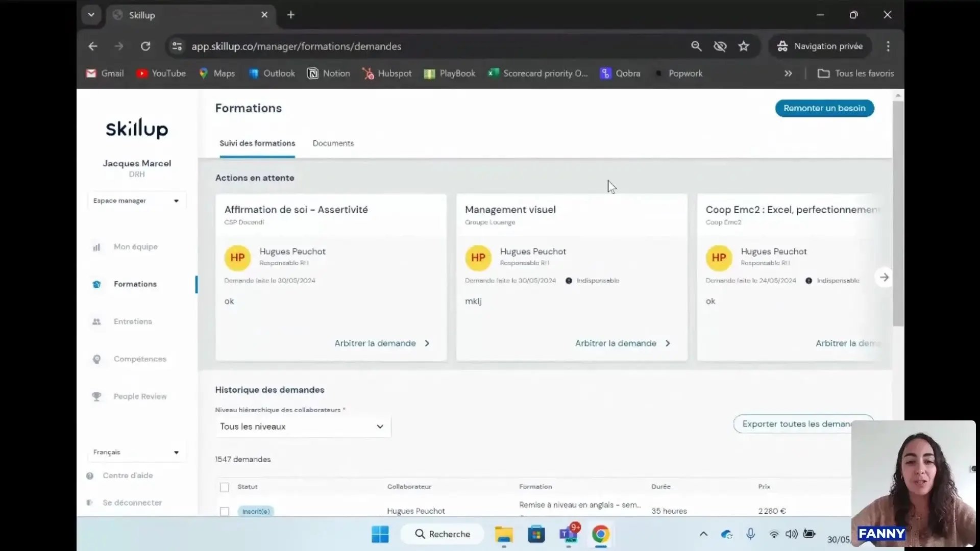
Task: Arbitrer la demande for Management visuel
Action: [x=623, y=343]
